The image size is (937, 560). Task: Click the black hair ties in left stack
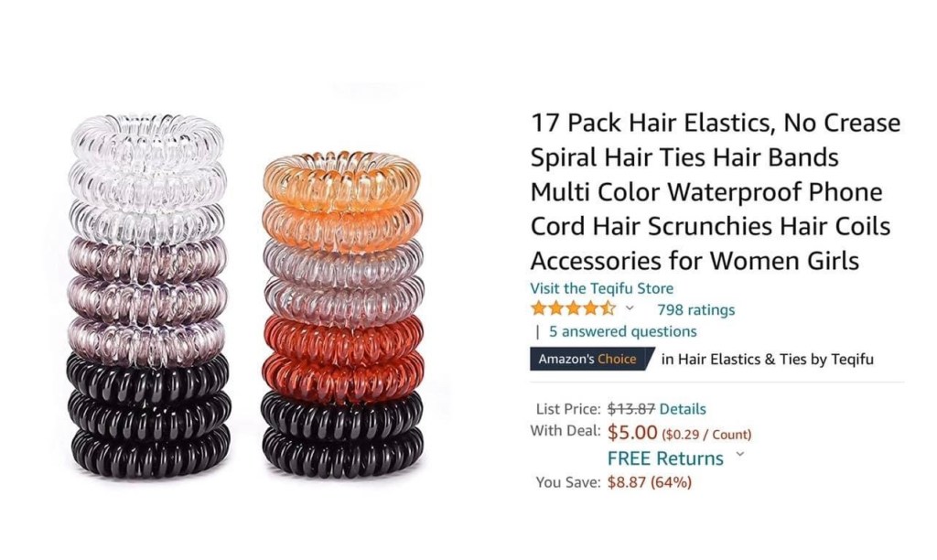(149, 416)
